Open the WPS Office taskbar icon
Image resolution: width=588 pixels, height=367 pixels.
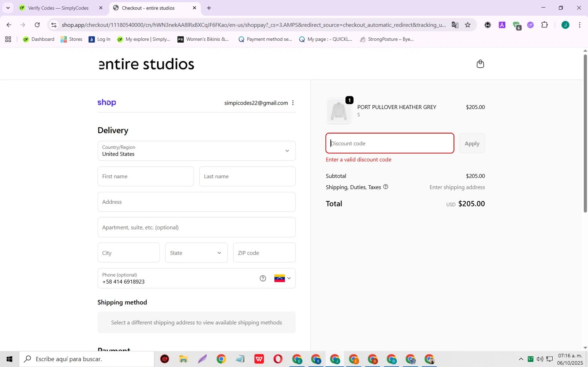[x=259, y=359]
